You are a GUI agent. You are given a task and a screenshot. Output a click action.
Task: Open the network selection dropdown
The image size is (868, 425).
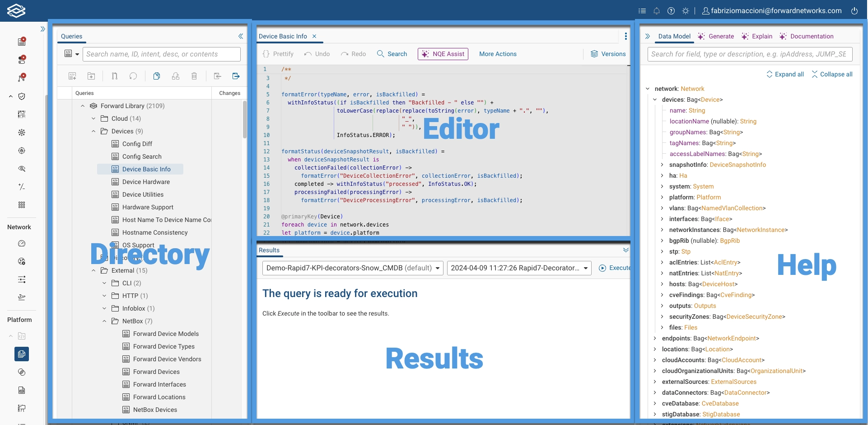tap(353, 268)
